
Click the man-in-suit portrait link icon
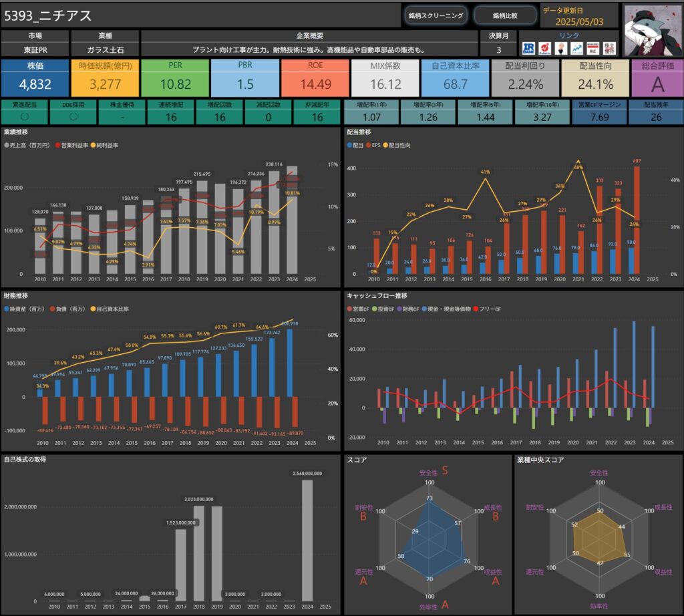pos(561,48)
